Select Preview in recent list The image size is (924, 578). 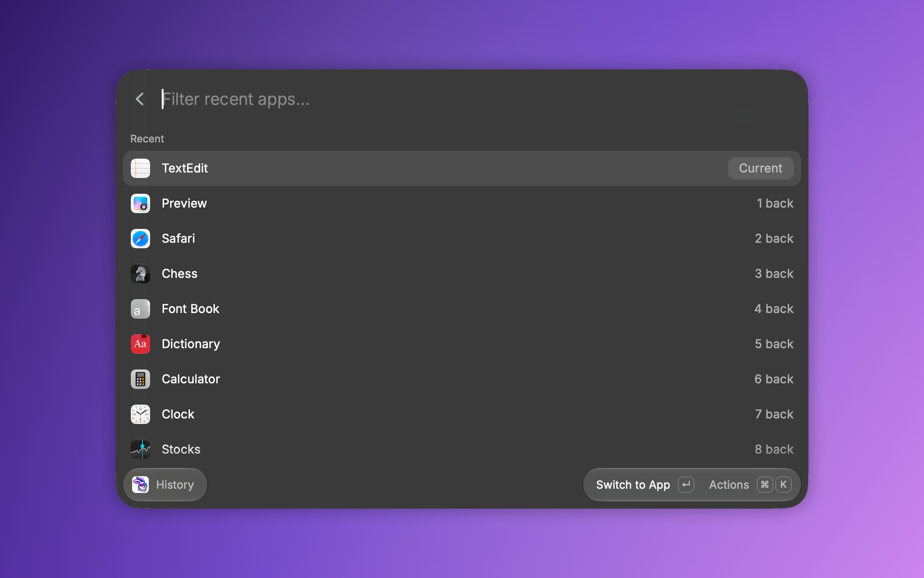[462, 203]
